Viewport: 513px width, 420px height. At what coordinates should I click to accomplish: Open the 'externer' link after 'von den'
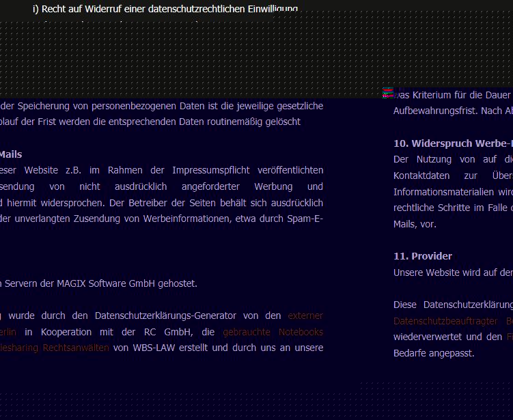(305, 316)
